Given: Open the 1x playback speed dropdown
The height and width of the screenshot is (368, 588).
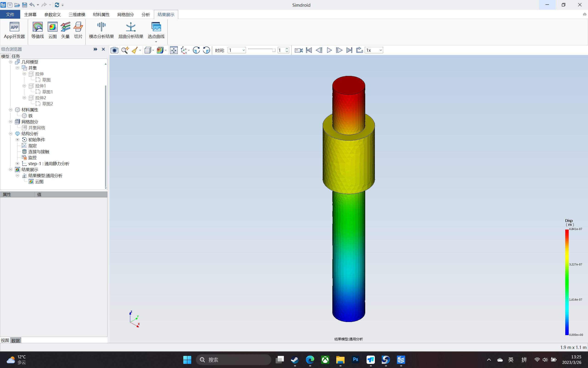Looking at the screenshot, I should (x=374, y=50).
